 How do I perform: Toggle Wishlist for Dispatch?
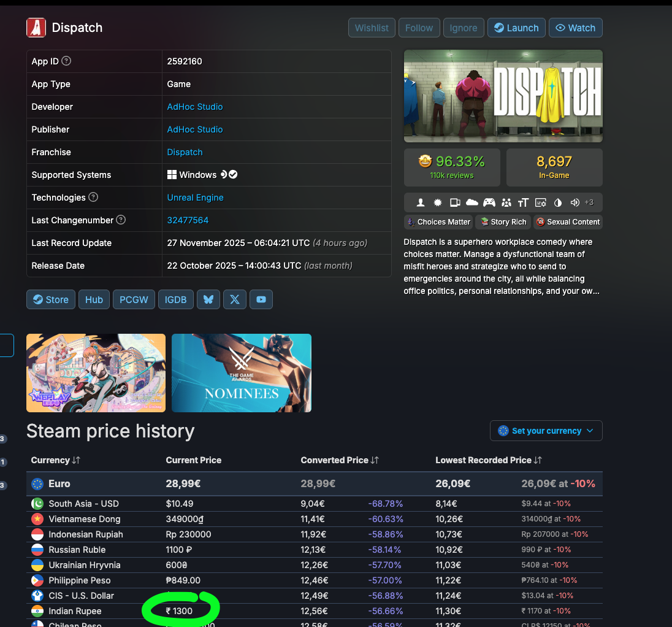[x=372, y=28]
